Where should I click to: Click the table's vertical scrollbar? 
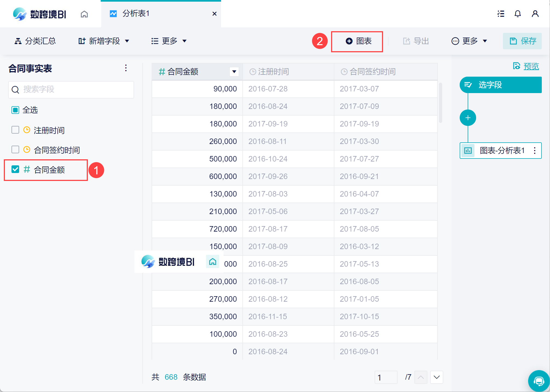(x=440, y=102)
